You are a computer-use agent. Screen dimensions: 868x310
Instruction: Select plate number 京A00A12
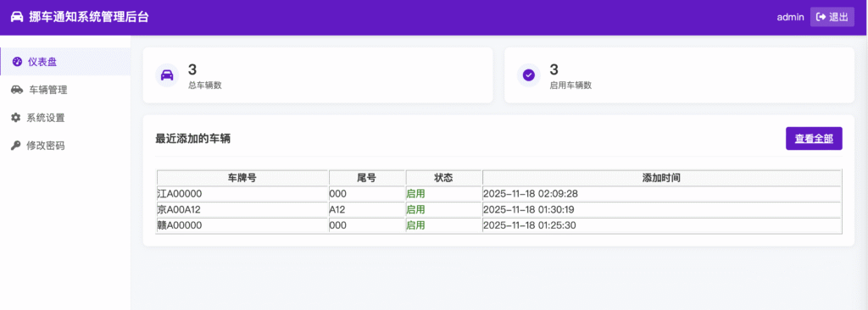180,210
